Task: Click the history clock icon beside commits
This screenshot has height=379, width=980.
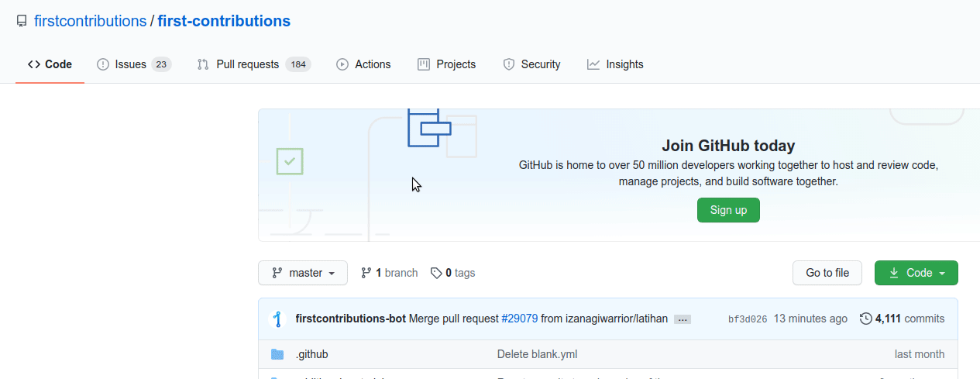Action: pyautogui.click(x=866, y=319)
